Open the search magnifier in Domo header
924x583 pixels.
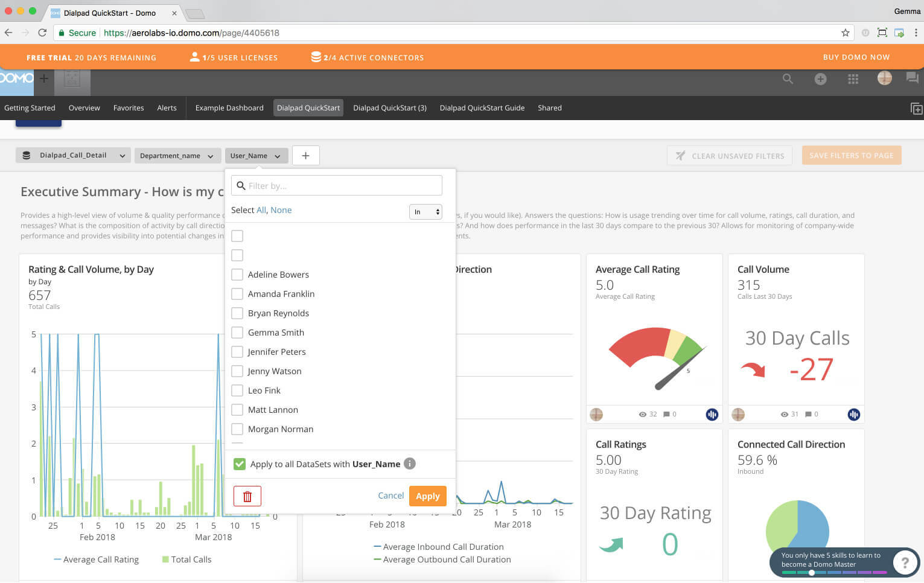[788, 78]
